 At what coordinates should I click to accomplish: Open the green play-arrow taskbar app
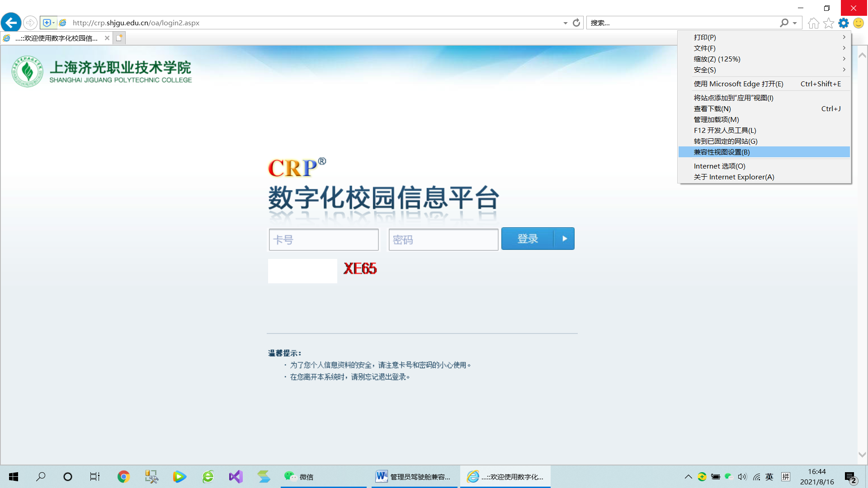pos(179,477)
